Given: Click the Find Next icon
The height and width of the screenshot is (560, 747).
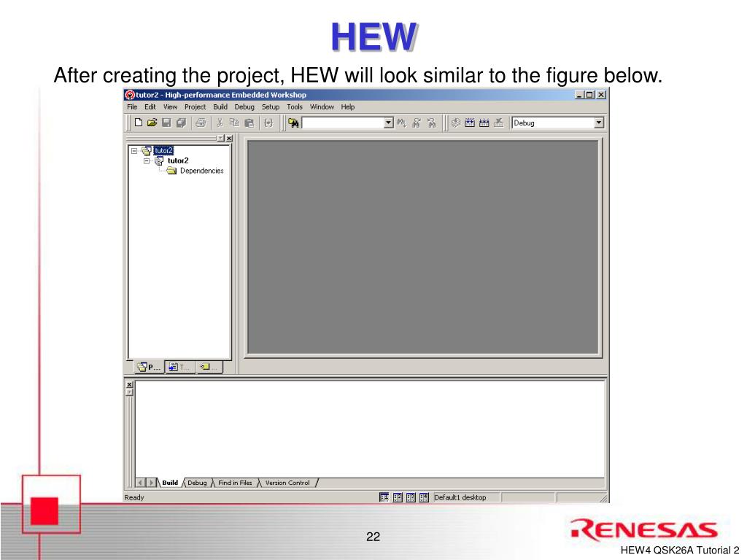Looking at the screenshot, I should (417, 122).
